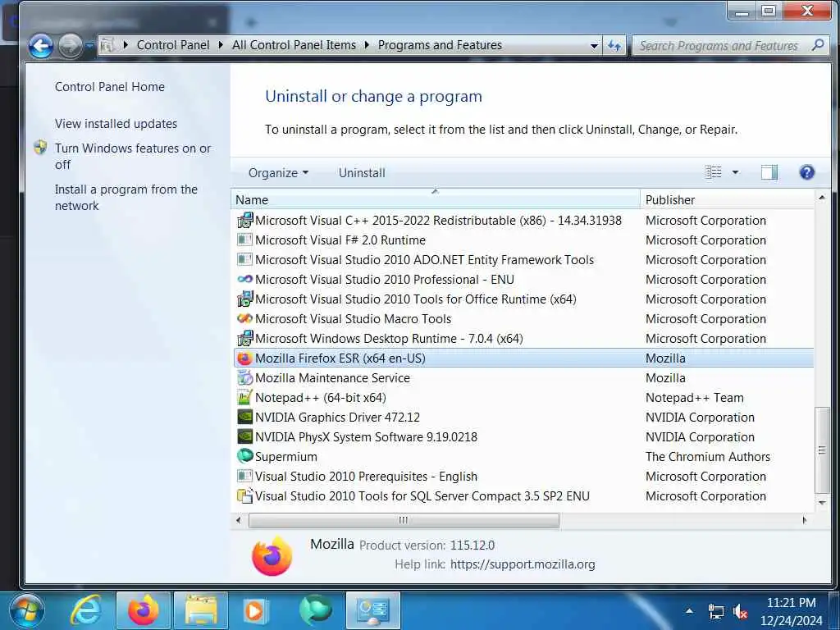Click All Control Panel Items breadcrumb

coord(294,45)
